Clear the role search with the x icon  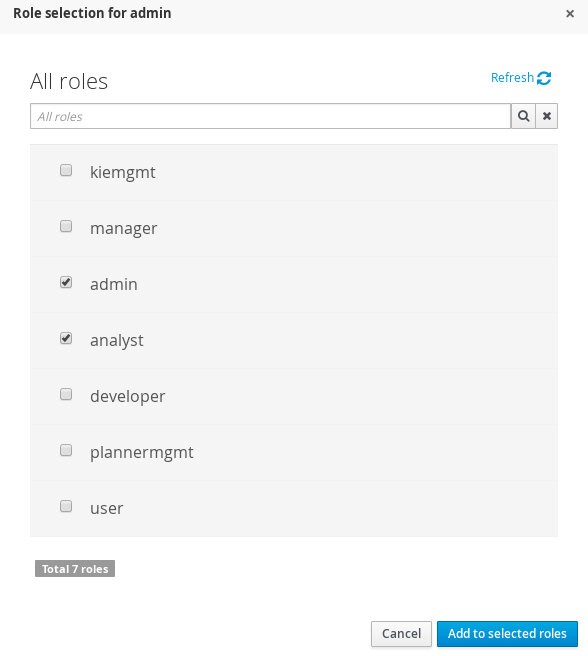pos(547,116)
